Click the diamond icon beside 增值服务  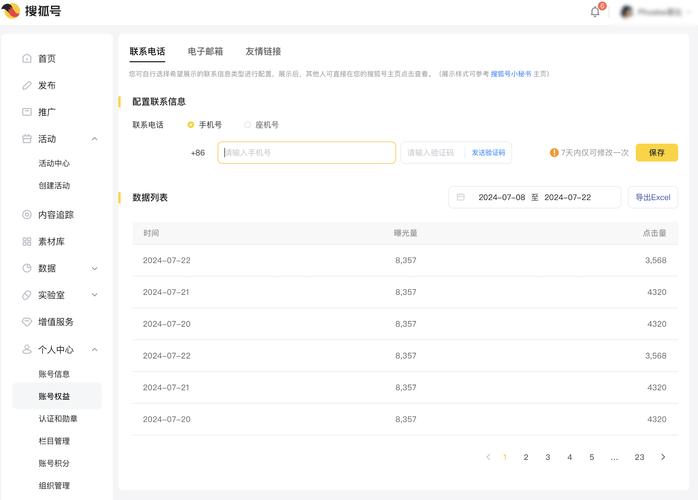pyautogui.click(x=27, y=321)
